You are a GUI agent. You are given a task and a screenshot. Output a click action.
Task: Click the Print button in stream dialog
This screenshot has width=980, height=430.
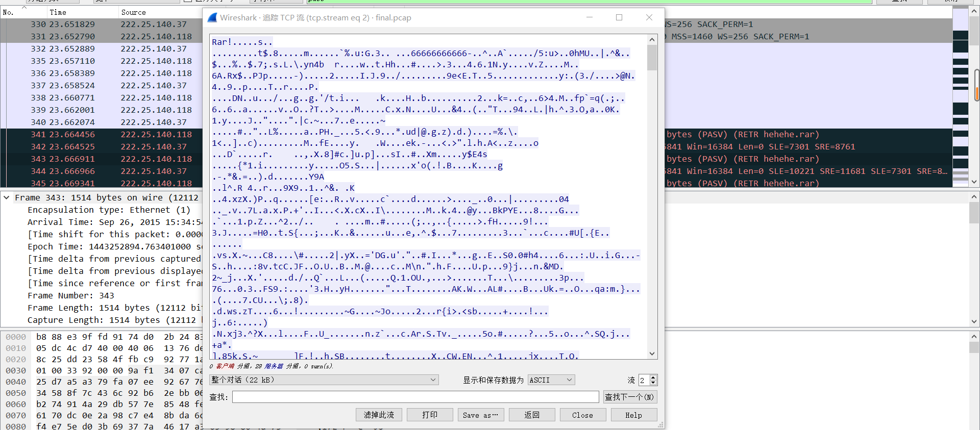(x=430, y=415)
